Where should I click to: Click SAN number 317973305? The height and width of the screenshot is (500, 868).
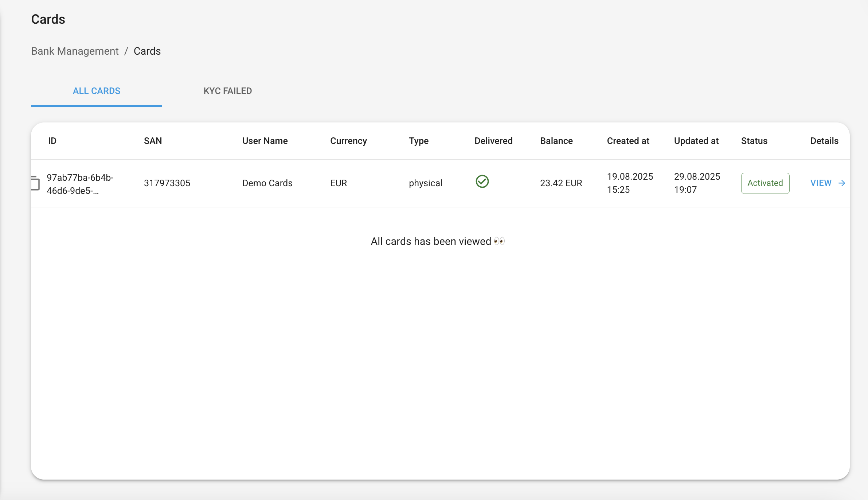(x=167, y=183)
